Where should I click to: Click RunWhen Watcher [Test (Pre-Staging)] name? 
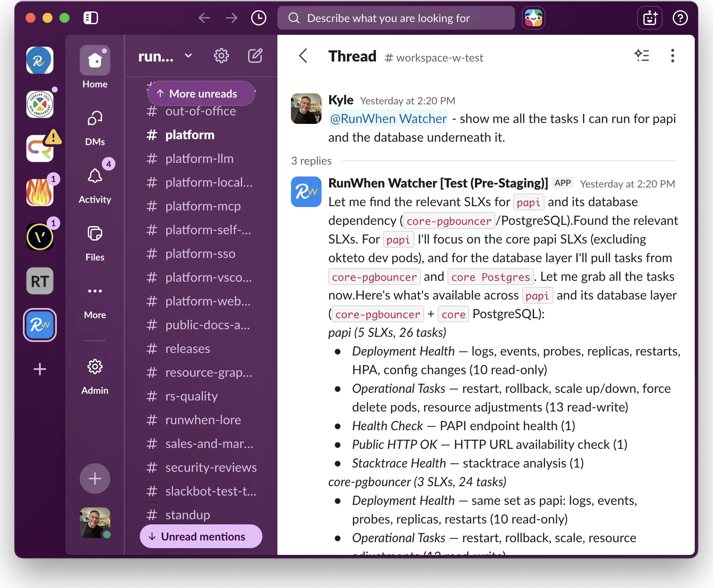coord(438,183)
